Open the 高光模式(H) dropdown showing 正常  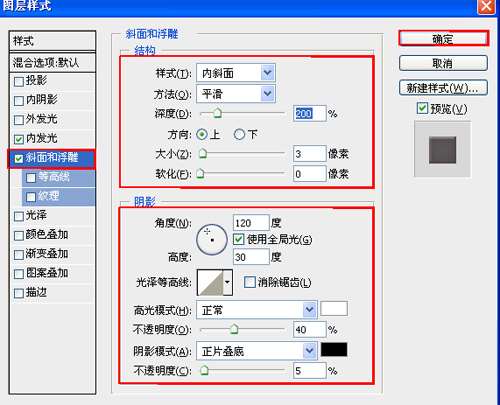[x=256, y=310]
